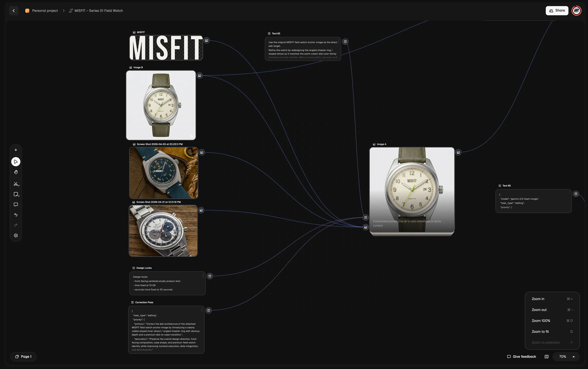Choose Zoom out from menu
Image resolution: width=588 pixels, height=369 pixels.
[552, 310]
